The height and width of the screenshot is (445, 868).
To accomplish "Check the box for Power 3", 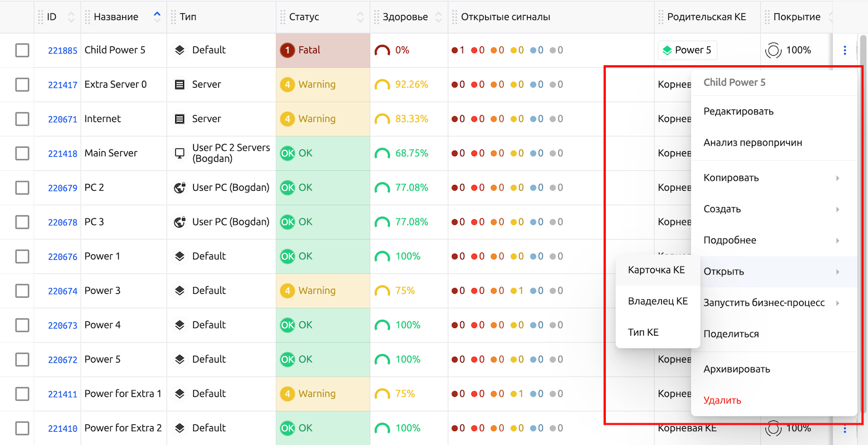I will pos(22,291).
